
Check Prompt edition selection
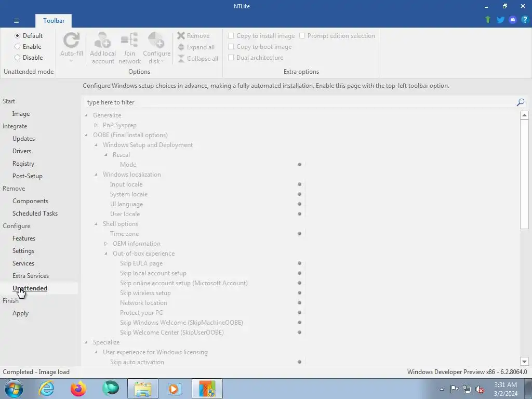tap(337, 36)
